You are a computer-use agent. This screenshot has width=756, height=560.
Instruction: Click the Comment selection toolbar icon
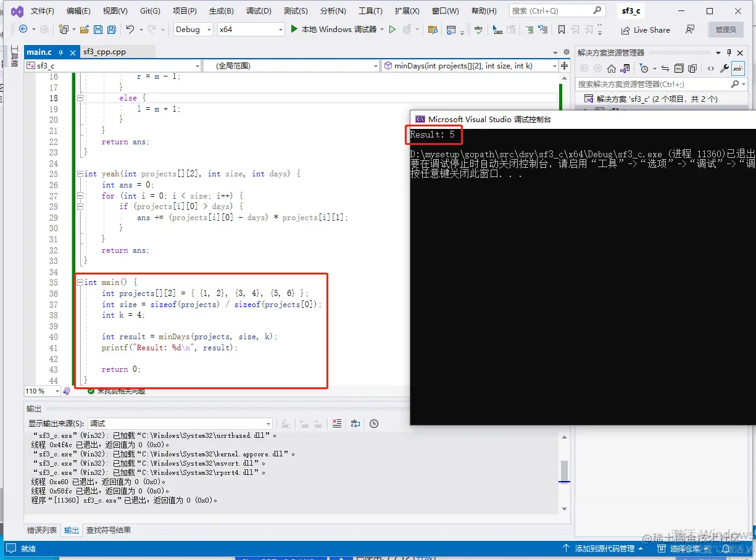[530, 29]
